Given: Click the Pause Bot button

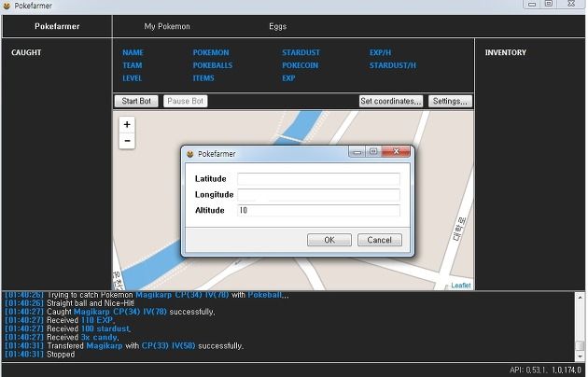Looking at the screenshot, I should (x=185, y=101).
